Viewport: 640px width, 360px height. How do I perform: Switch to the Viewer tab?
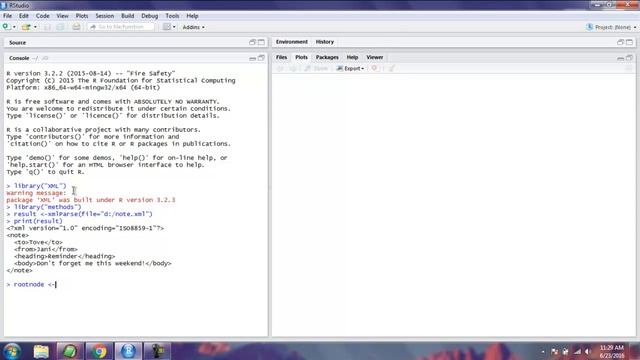pos(375,58)
